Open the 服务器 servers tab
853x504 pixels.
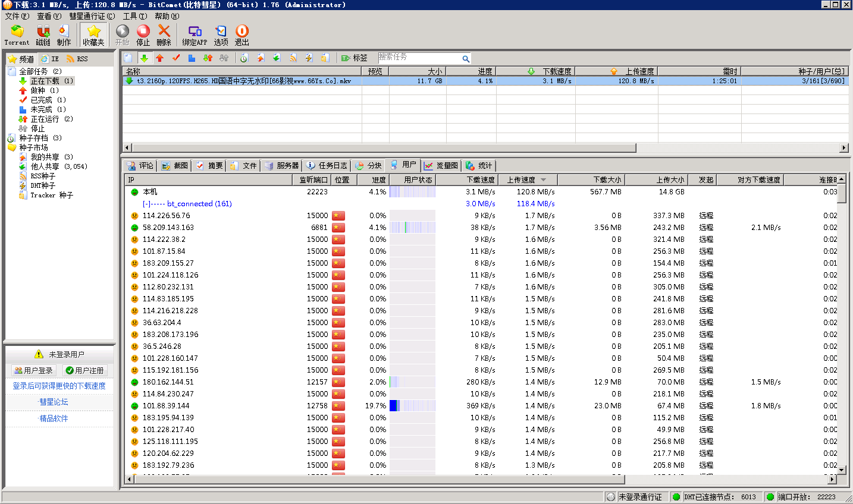(x=282, y=166)
